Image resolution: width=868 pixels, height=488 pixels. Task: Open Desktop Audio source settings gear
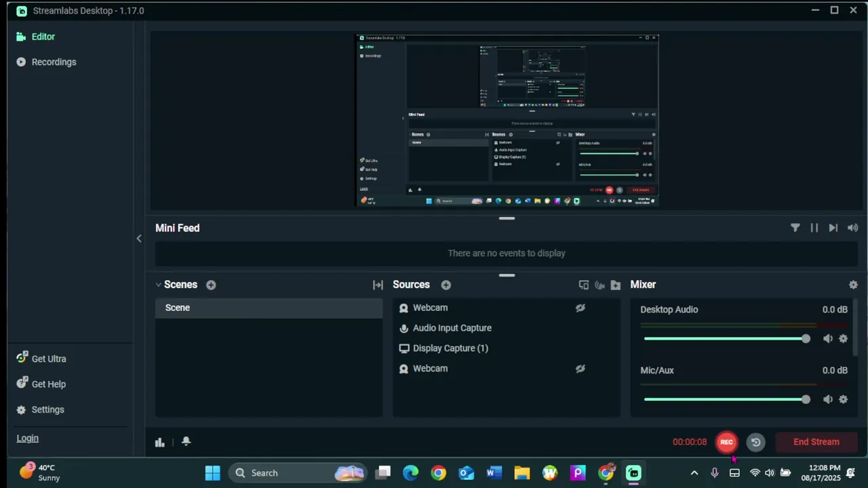[x=843, y=338]
